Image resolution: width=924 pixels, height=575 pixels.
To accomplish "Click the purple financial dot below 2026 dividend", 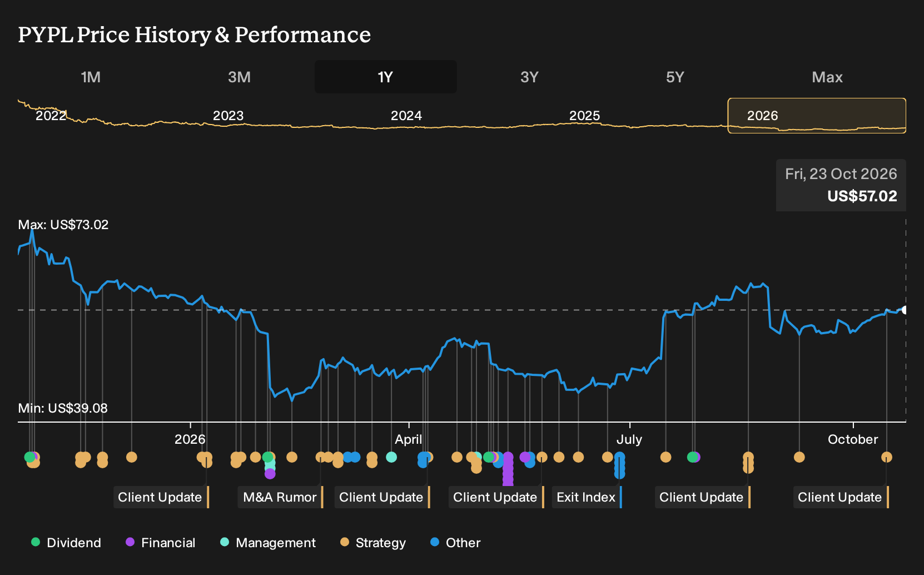I will 270,474.
